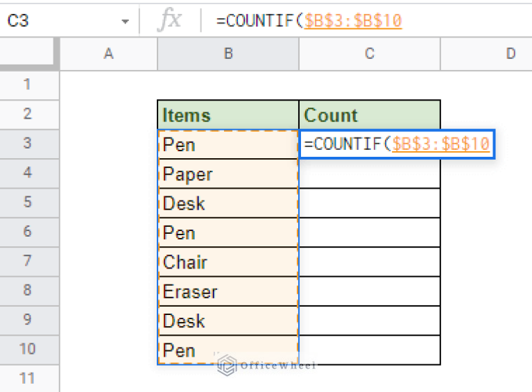Select row 11 header
The height and width of the screenshot is (392, 532).
[28, 378]
